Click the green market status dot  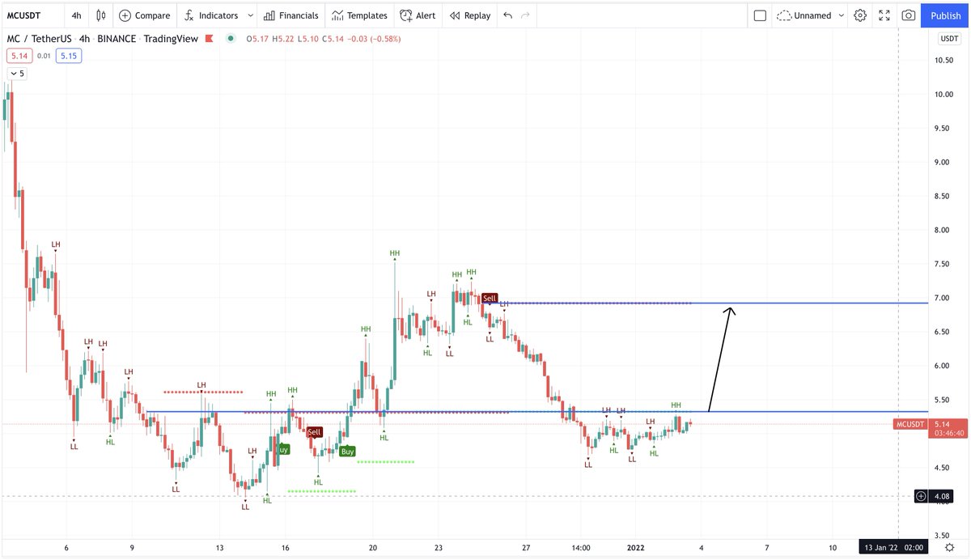(x=231, y=38)
